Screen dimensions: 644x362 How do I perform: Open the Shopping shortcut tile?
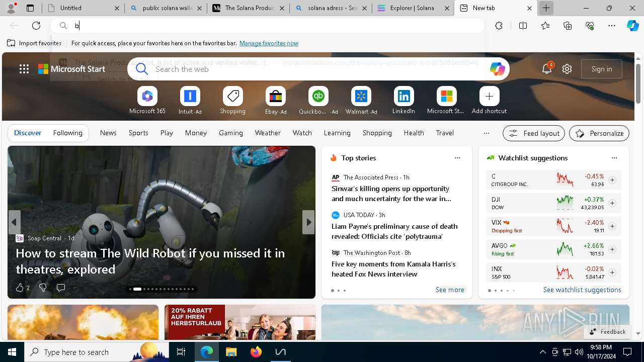232,101
